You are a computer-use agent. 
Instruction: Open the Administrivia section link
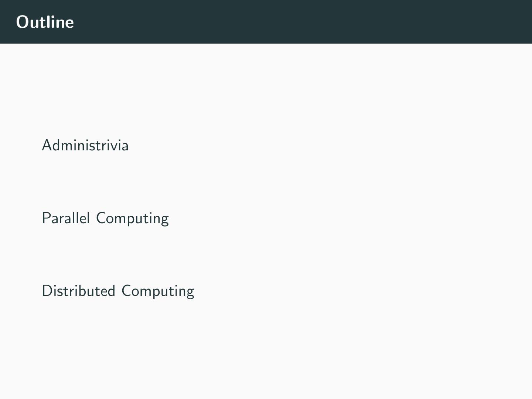tap(85, 145)
